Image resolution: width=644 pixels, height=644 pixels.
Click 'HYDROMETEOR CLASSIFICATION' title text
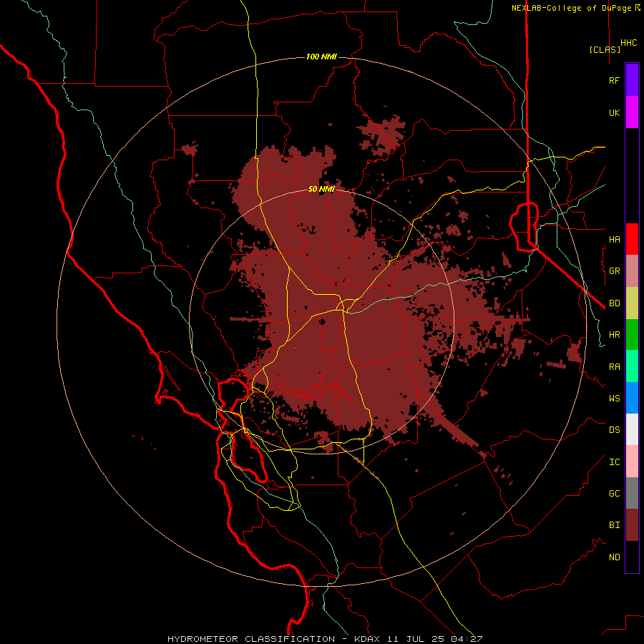coord(251,639)
